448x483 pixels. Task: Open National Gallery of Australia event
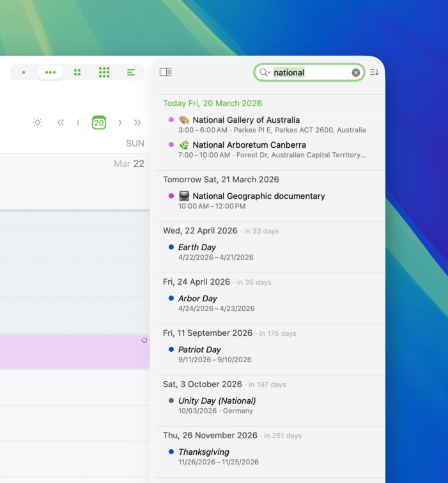(x=270, y=125)
